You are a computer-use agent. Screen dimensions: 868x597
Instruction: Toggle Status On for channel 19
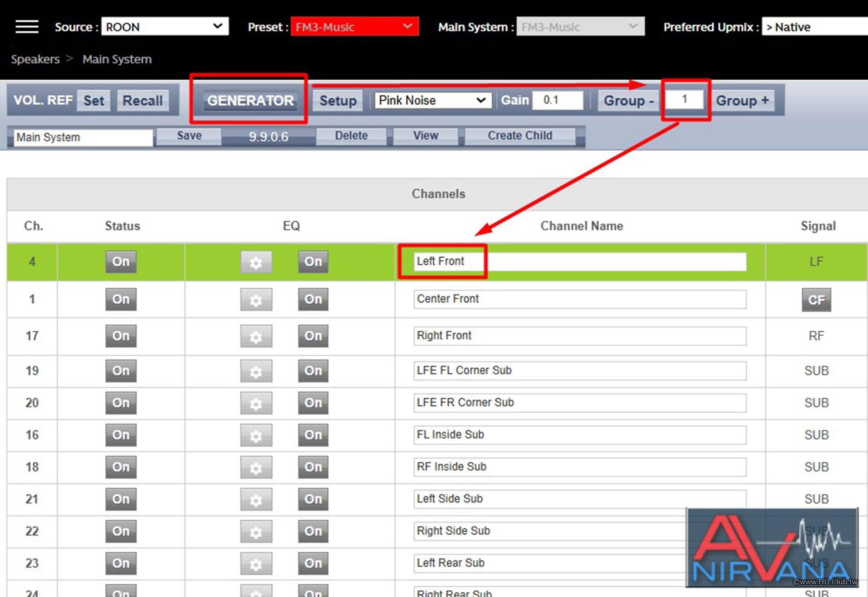121,371
